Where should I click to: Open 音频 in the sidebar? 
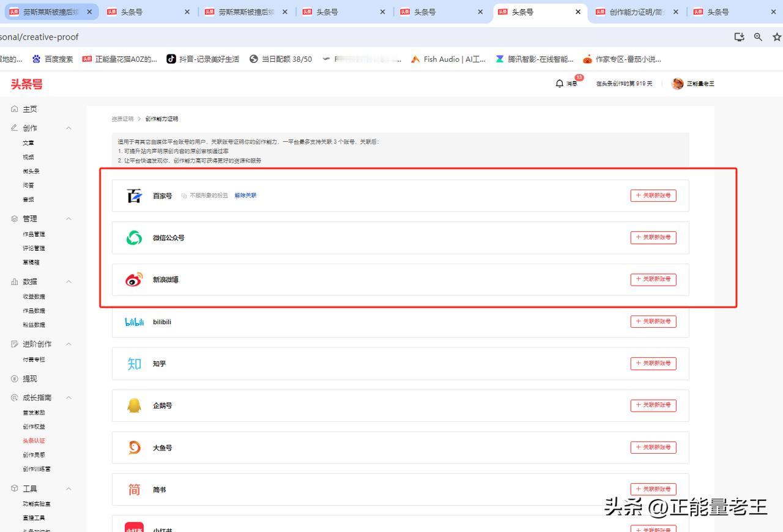click(x=29, y=199)
